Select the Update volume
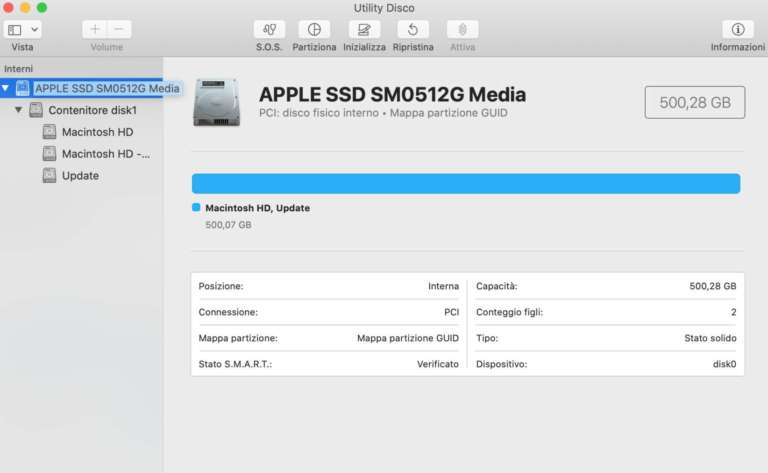This screenshot has width=768, height=473. tap(80, 176)
